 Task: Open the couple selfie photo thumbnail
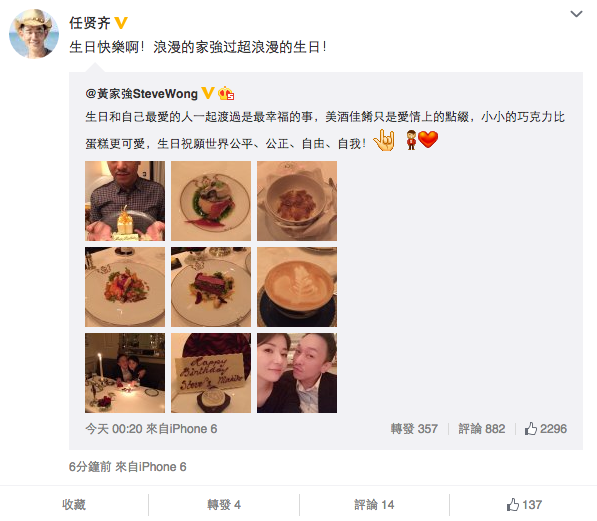pos(297,373)
